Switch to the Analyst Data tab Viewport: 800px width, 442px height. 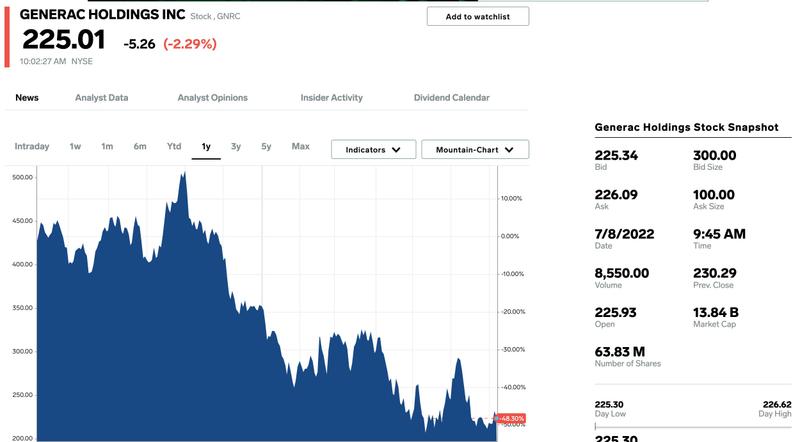coord(102,97)
